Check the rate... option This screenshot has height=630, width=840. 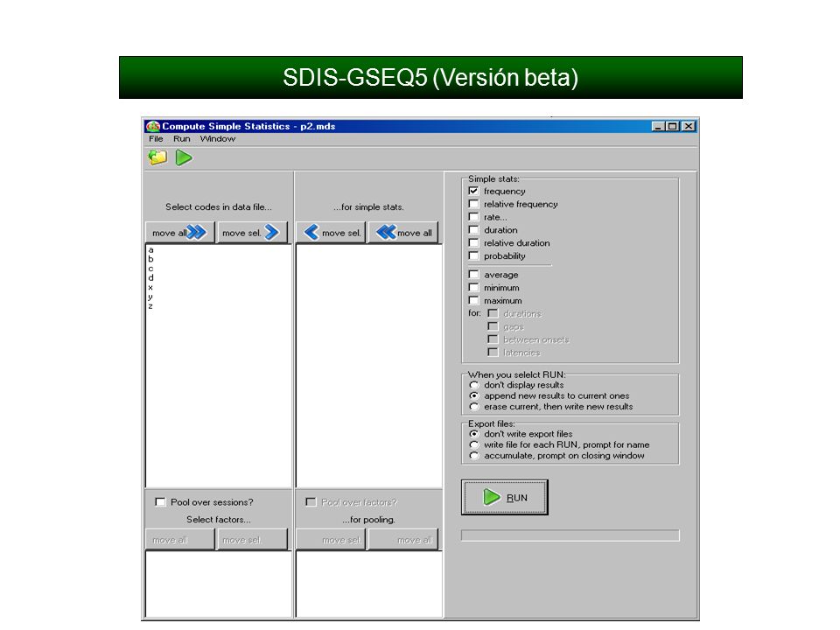click(x=473, y=217)
